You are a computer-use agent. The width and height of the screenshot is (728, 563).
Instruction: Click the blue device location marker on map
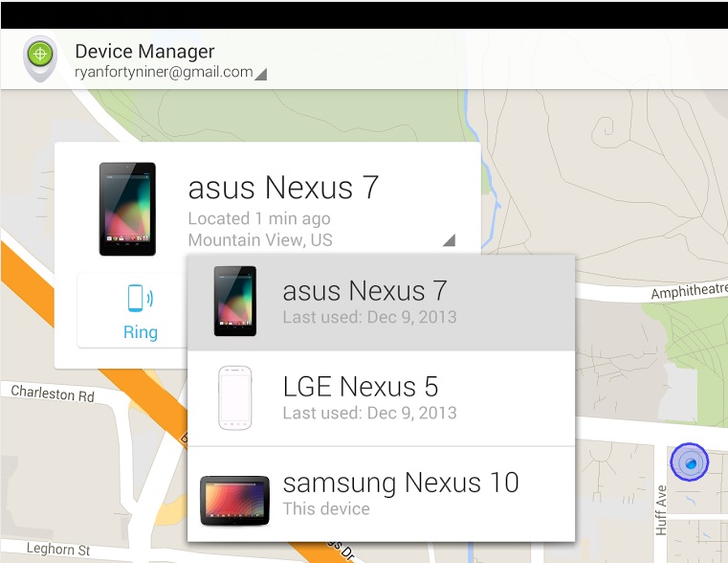tap(690, 462)
